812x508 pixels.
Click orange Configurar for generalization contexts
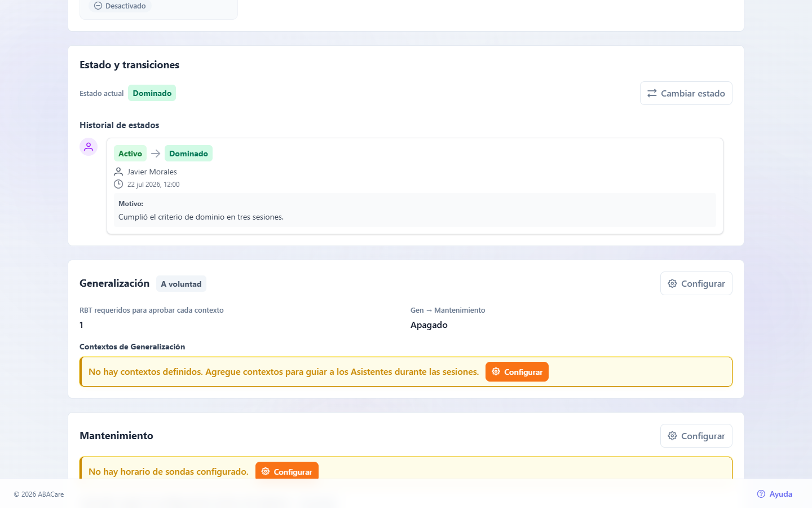click(x=517, y=372)
